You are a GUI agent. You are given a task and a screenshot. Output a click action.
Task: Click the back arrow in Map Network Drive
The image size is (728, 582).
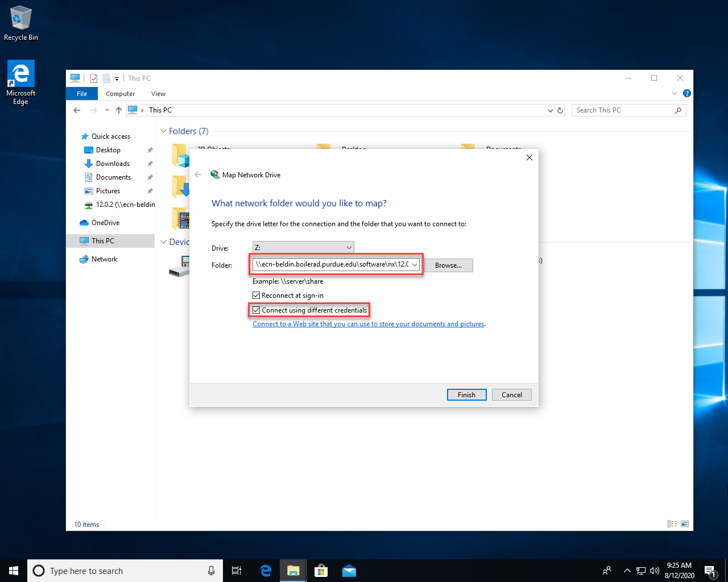coord(198,175)
